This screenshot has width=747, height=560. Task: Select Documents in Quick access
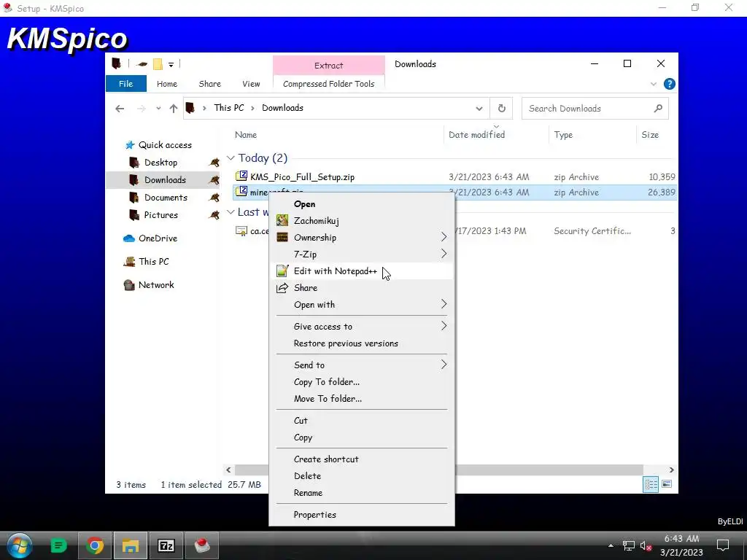166,197
